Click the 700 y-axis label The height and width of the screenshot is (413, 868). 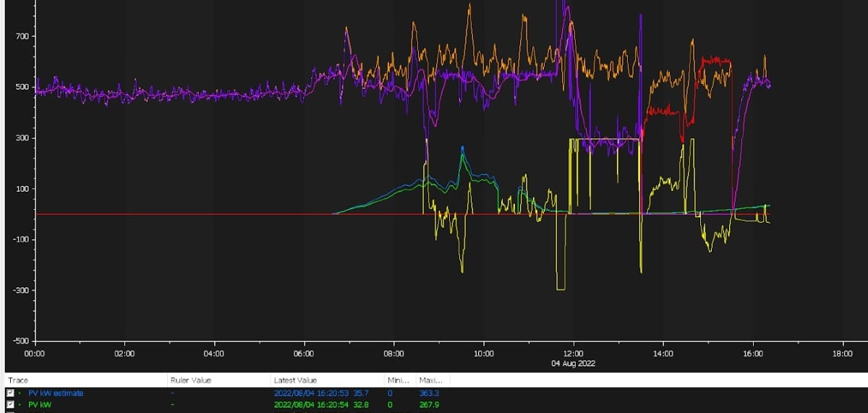21,36
